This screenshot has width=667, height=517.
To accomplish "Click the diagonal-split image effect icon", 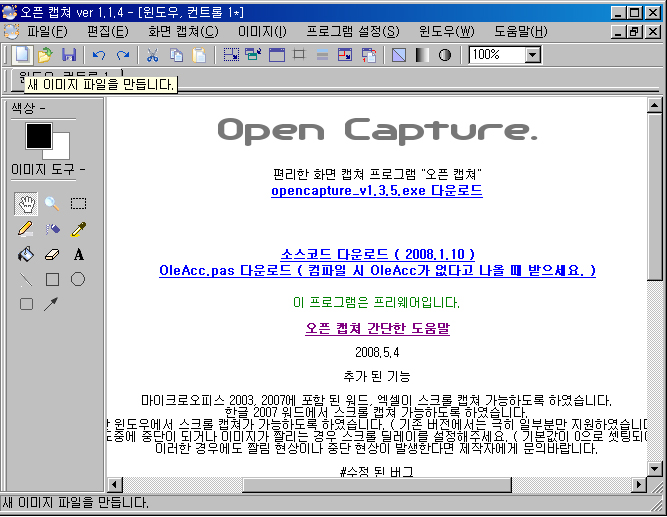I will click(x=399, y=55).
